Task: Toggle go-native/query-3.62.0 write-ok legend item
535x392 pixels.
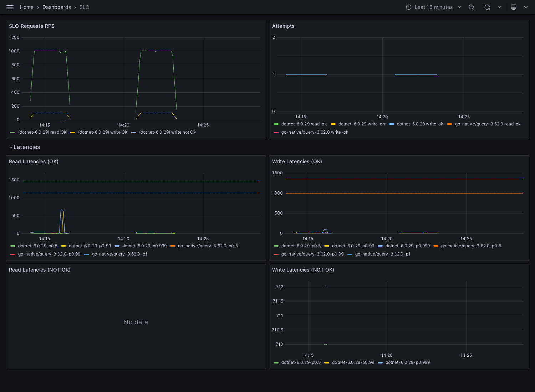Action: pyautogui.click(x=315, y=132)
